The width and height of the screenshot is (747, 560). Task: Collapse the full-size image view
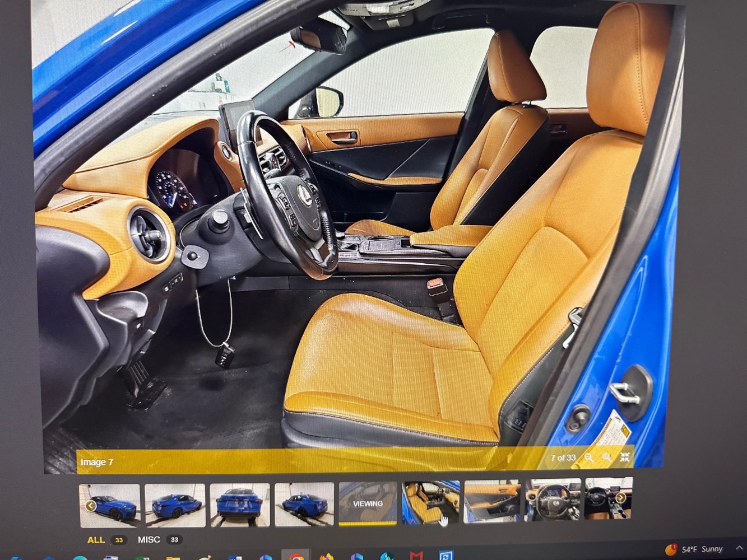[625, 457]
